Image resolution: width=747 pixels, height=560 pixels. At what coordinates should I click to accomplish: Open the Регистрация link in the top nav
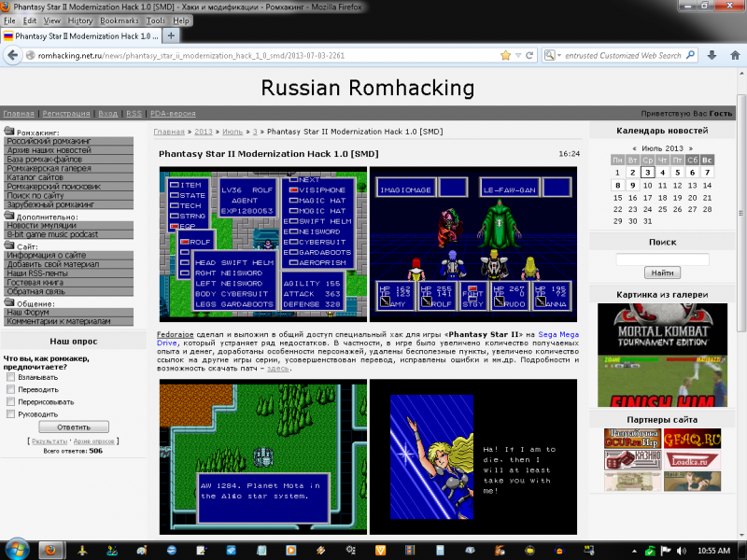[65, 113]
